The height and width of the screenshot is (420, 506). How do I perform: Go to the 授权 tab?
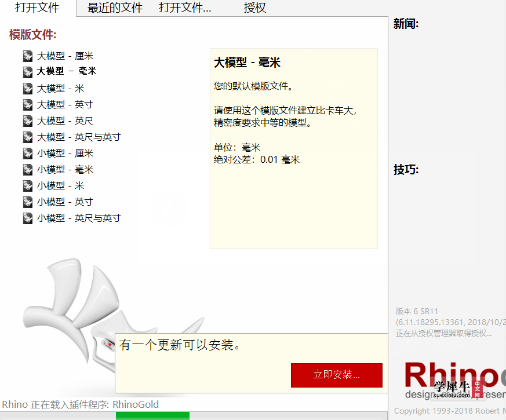pos(255,8)
